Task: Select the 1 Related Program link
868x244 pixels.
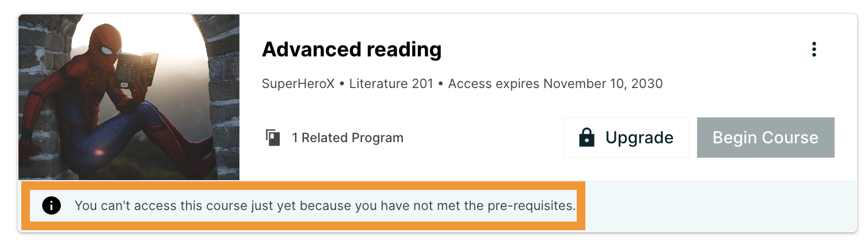Action: (348, 138)
